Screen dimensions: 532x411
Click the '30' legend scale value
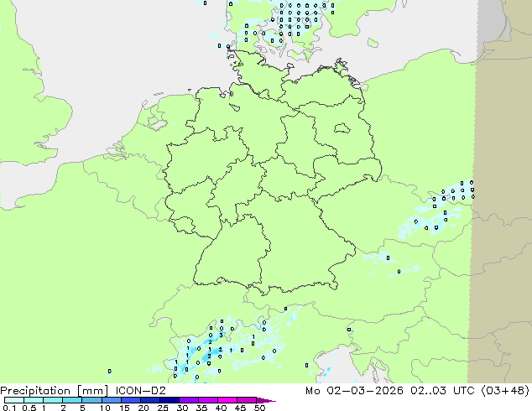click(182, 408)
